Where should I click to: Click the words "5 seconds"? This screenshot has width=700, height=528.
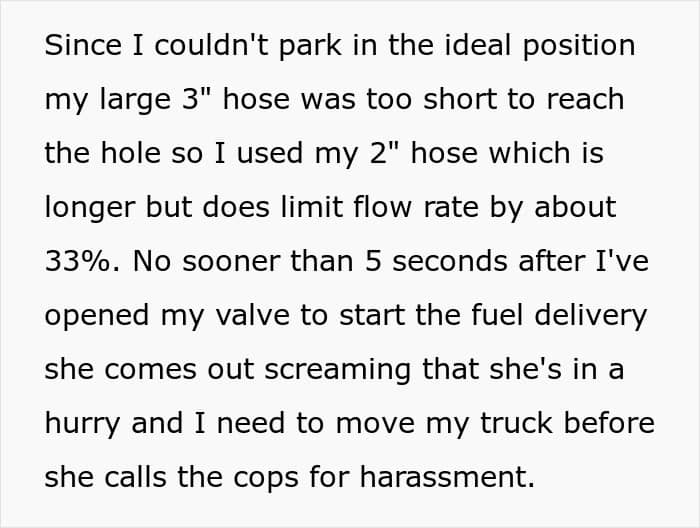click(x=436, y=261)
